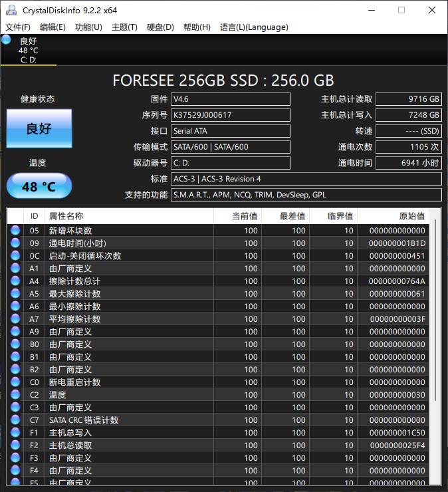Screen dimensions: 448x492
Task: Click the power-on count field 1105 次
Action: click(409, 147)
